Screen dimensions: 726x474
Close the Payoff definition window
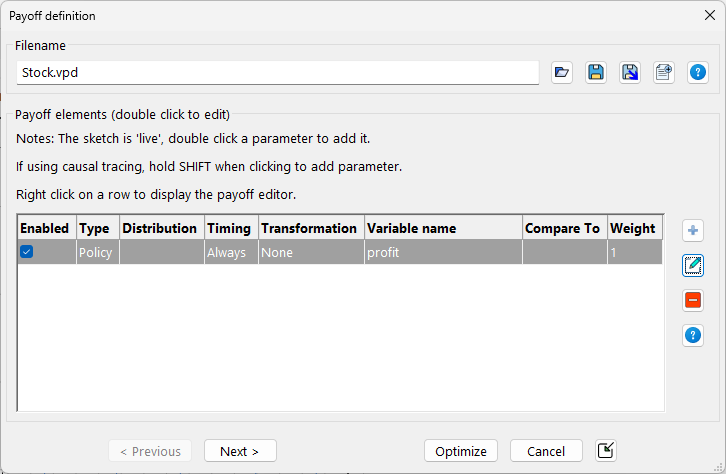pyautogui.click(x=709, y=16)
